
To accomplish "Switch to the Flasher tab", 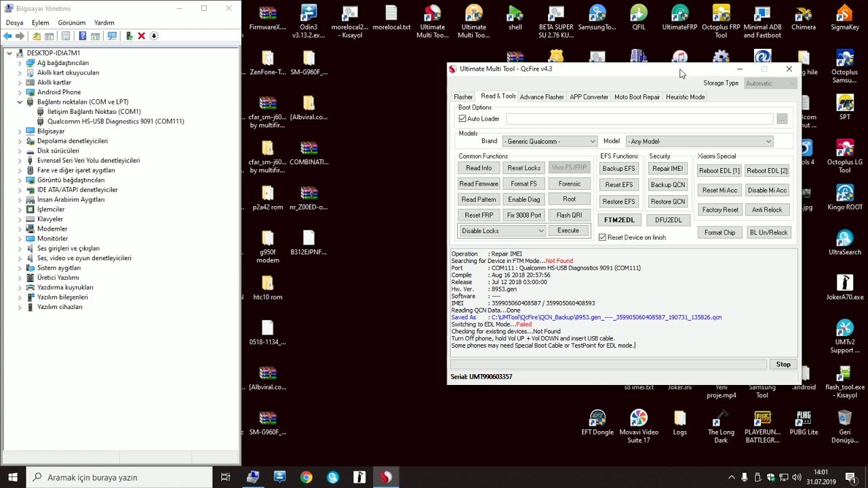I will [x=463, y=97].
